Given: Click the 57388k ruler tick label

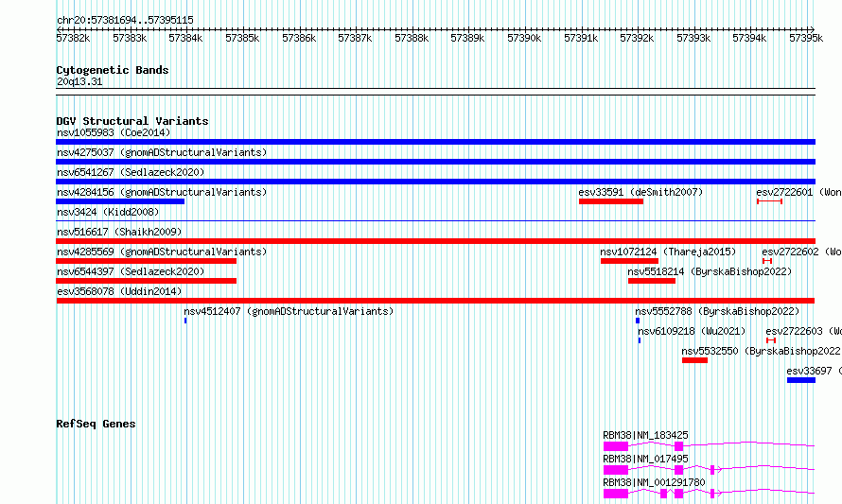Looking at the screenshot, I should pos(412,38).
